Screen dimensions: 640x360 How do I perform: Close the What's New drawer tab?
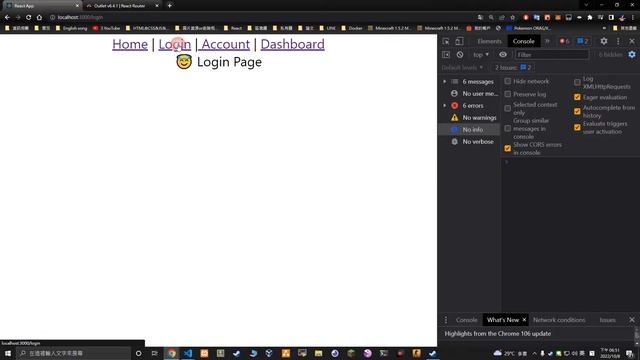coord(524,320)
